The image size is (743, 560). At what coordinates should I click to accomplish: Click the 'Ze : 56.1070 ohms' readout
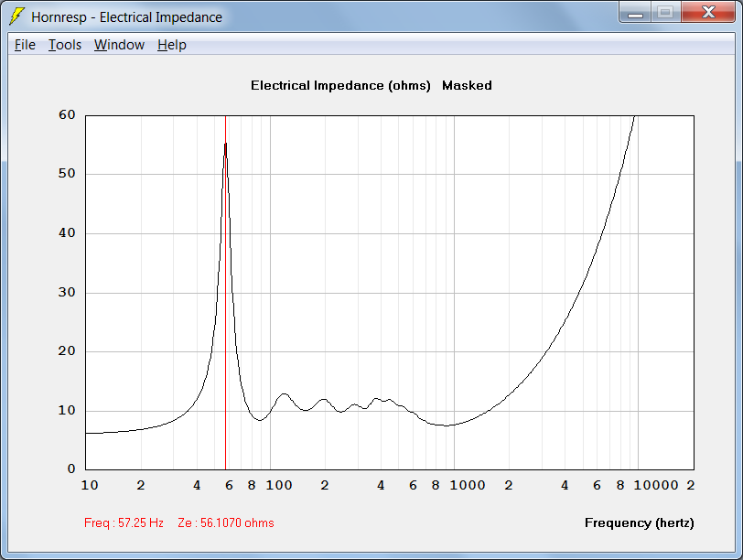coord(226,522)
